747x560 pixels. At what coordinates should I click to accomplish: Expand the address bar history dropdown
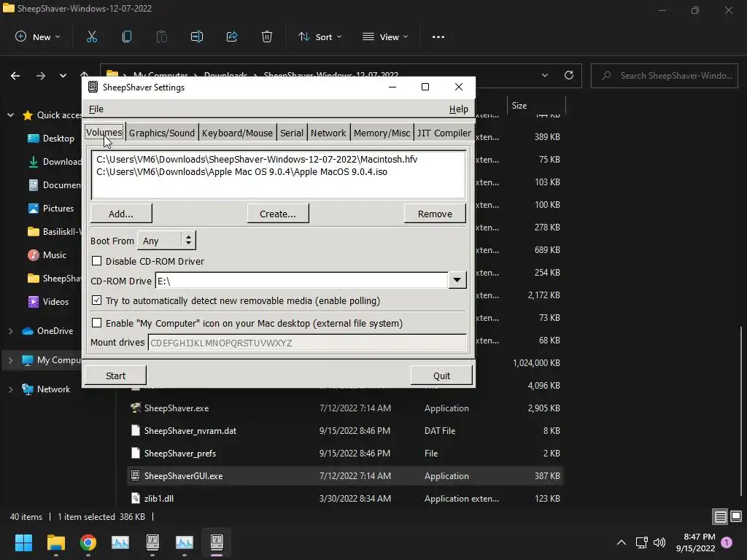click(x=544, y=75)
